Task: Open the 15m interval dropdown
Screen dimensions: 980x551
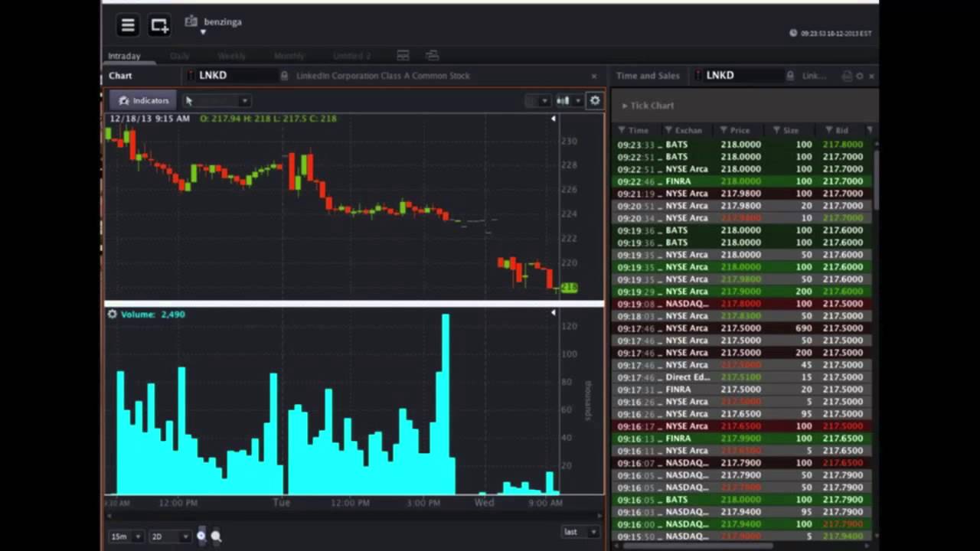Action: 126,536
